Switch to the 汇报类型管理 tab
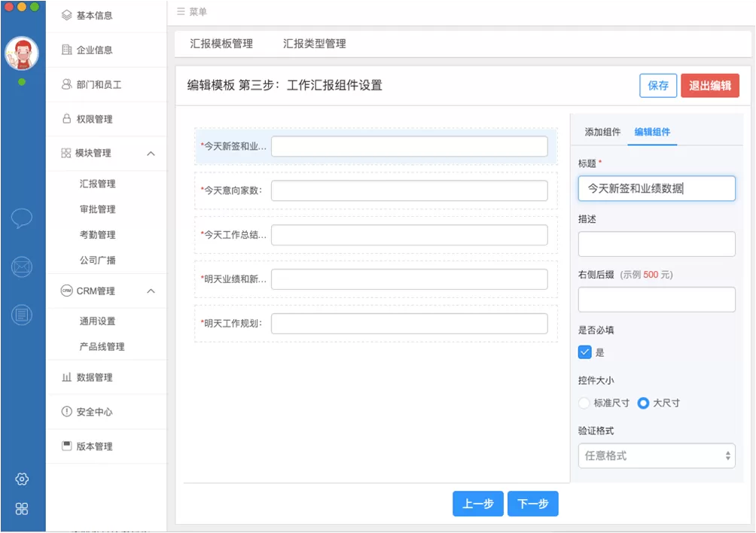Screen dimensions: 756x533 click(x=314, y=44)
